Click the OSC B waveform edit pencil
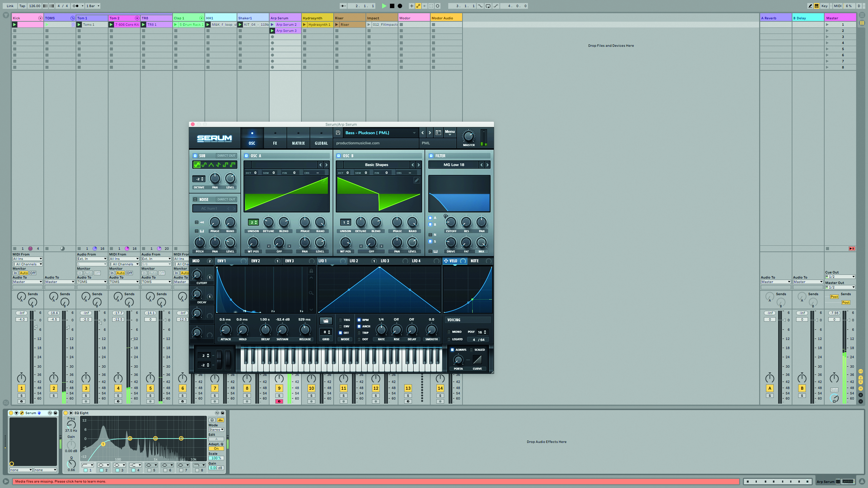Viewport: 868px width, 488px height. (x=417, y=180)
